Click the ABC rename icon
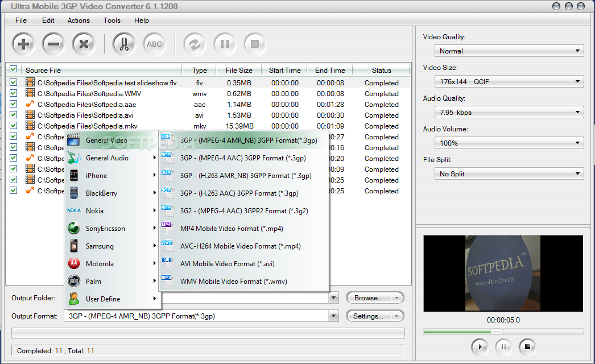Image resolution: width=595 pixels, height=364 pixels. click(x=154, y=44)
